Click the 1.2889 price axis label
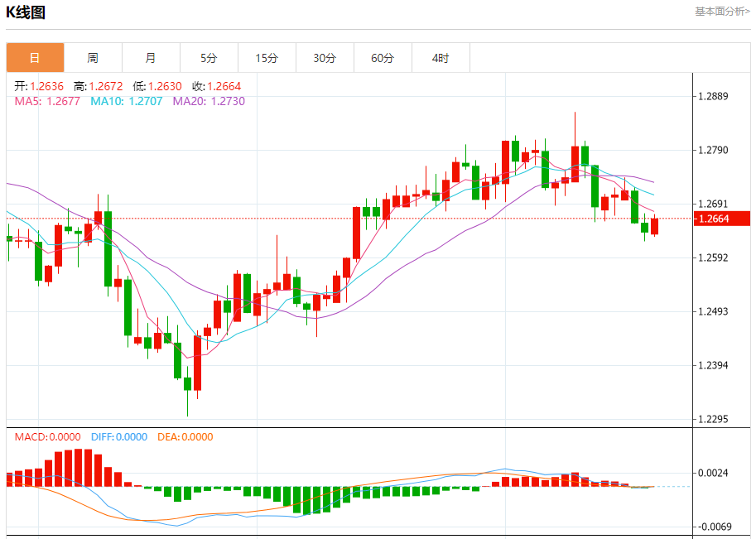 click(x=713, y=96)
